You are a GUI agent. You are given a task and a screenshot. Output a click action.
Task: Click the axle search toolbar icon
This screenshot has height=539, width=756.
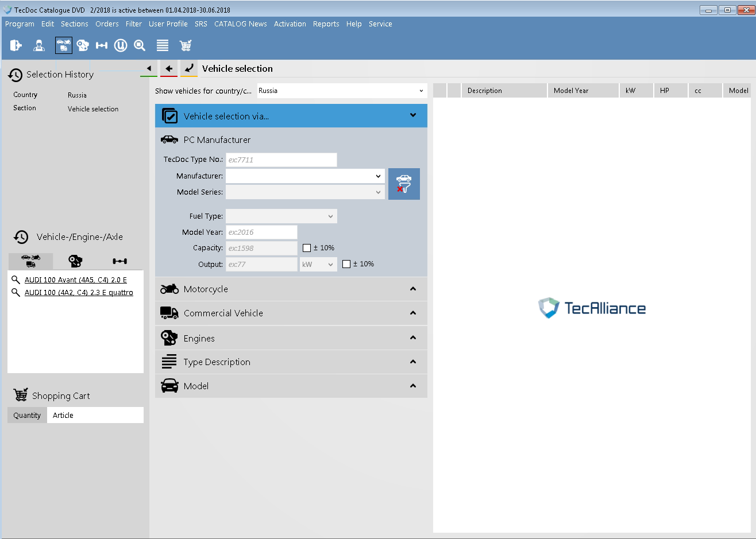tap(102, 45)
